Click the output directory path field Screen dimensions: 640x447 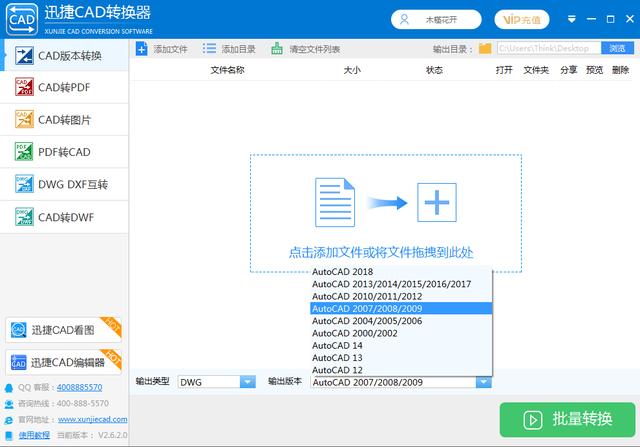click(x=549, y=48)
